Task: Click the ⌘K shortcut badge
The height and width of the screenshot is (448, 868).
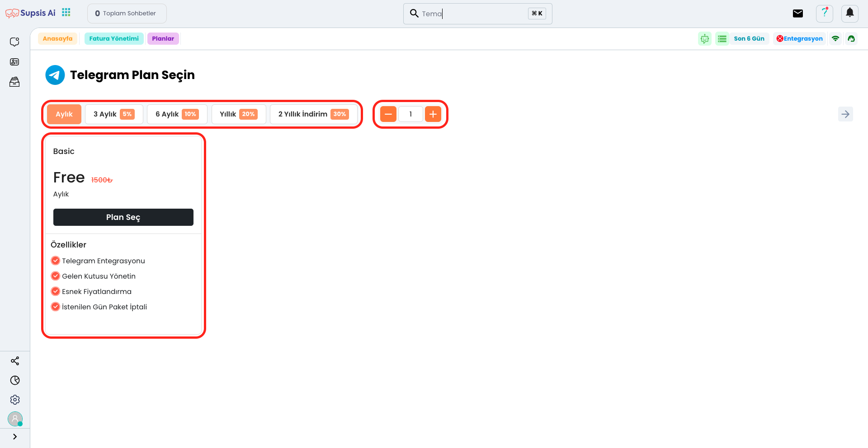Action: 537,14
